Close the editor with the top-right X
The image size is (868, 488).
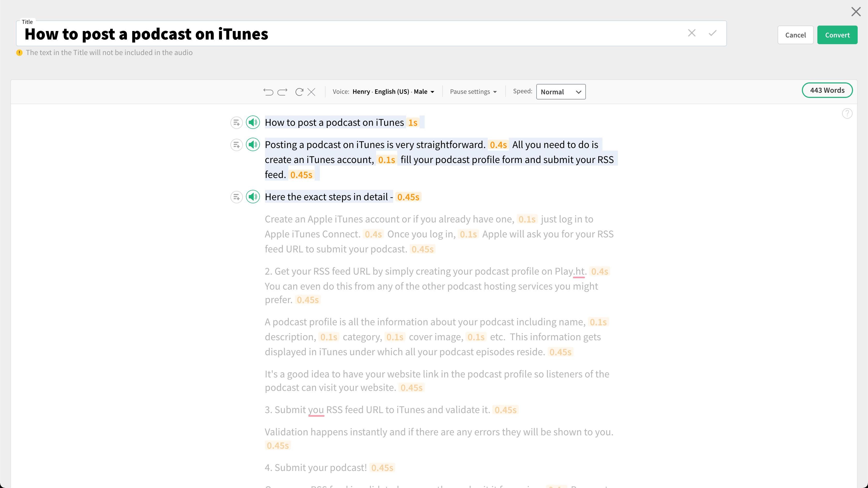point(856,11)
